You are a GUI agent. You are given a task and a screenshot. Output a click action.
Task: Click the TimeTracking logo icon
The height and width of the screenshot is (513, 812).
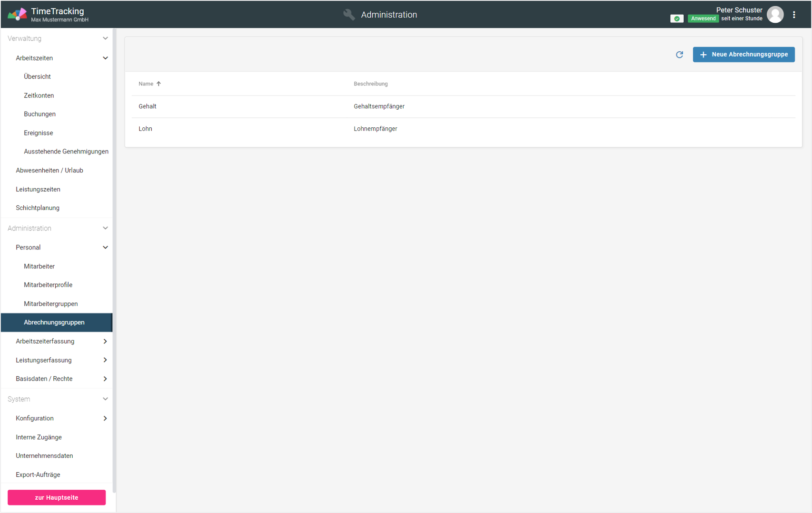(17, 15)
